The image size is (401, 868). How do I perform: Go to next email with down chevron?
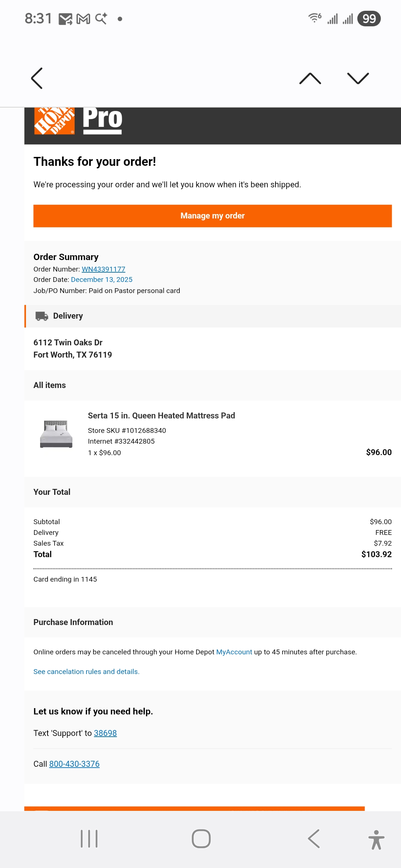(x=358, y=78)
